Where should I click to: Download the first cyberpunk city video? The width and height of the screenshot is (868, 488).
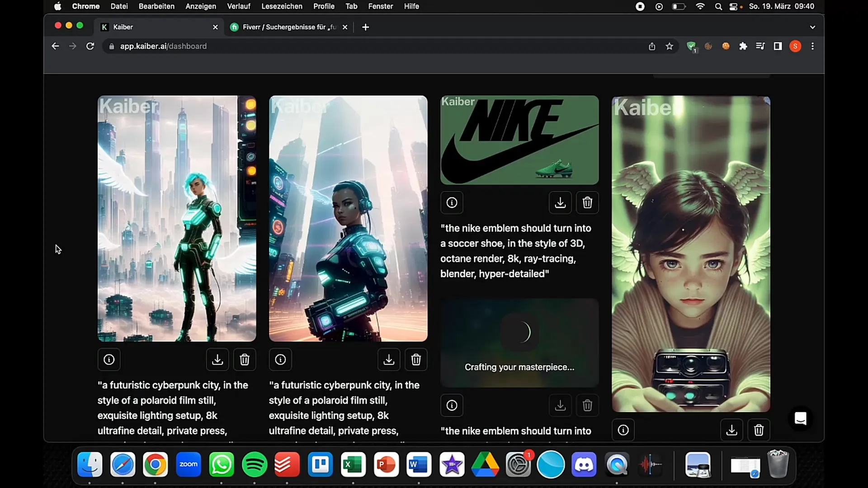pos(217,360)
